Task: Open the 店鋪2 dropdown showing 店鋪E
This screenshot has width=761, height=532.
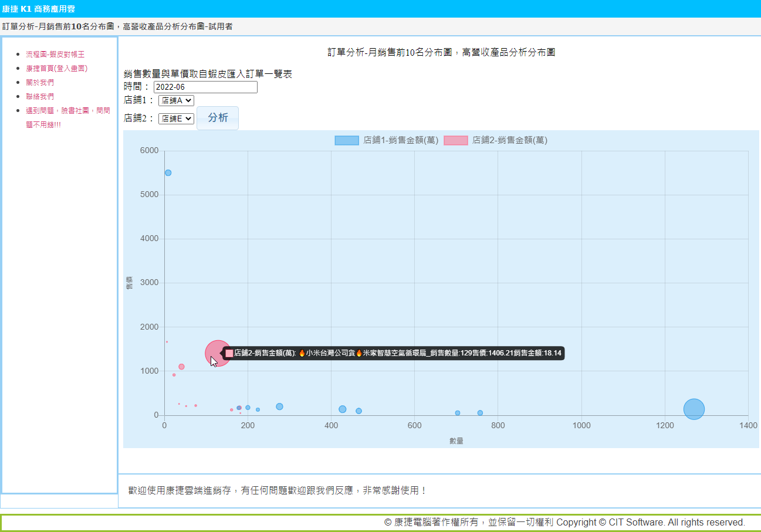Action: pyautogui.click(x=176, y=118)
